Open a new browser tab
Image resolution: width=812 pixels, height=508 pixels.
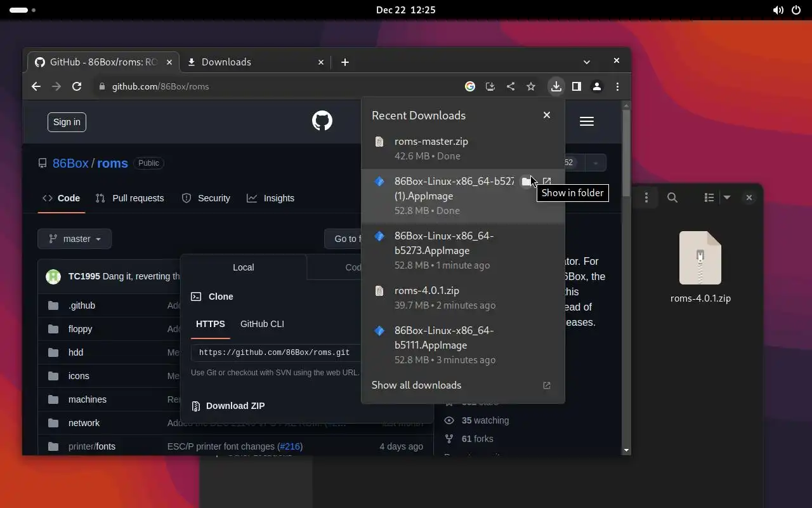click(345, 62)
